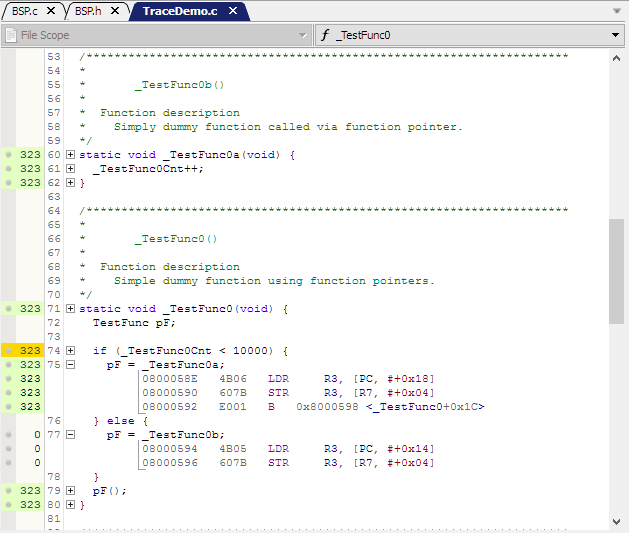Collapse disassembly on line 75
The image size is (629, 533).
pos(70,365)
